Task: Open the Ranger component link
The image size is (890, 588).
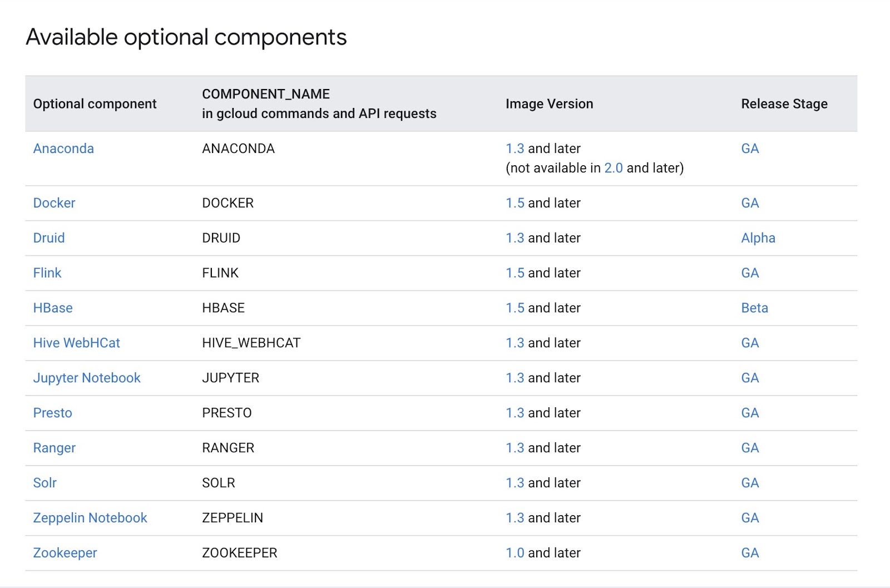Action: tap(55, 448)
